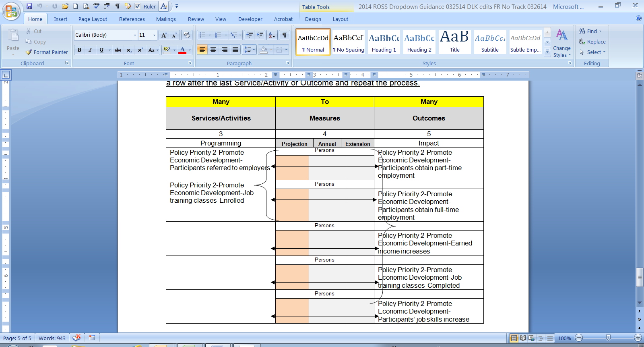Open Change Styles menu
This screenshot has height=347, width=644.
pos(562,44)
